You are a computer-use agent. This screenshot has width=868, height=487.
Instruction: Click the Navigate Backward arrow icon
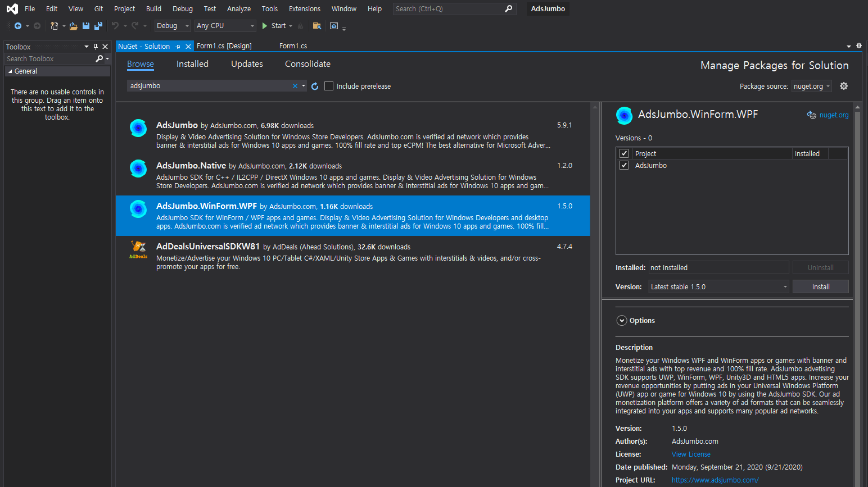(18, 26)
